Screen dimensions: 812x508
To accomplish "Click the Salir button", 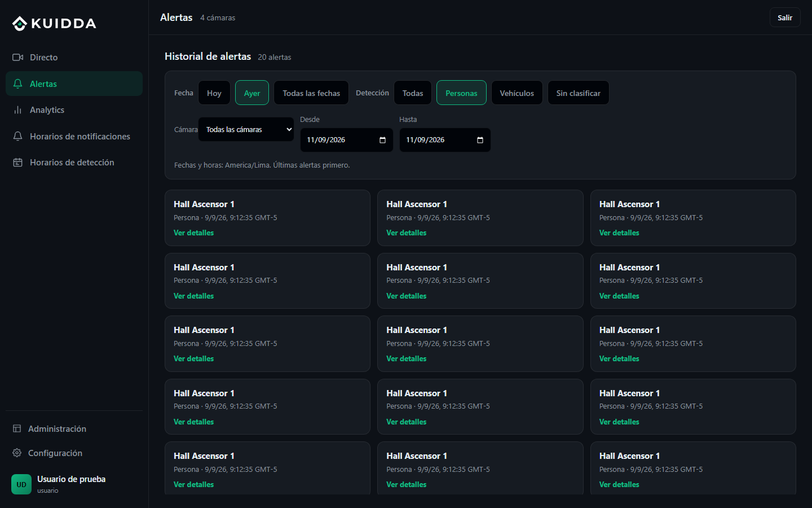I will tap(785, 17).
